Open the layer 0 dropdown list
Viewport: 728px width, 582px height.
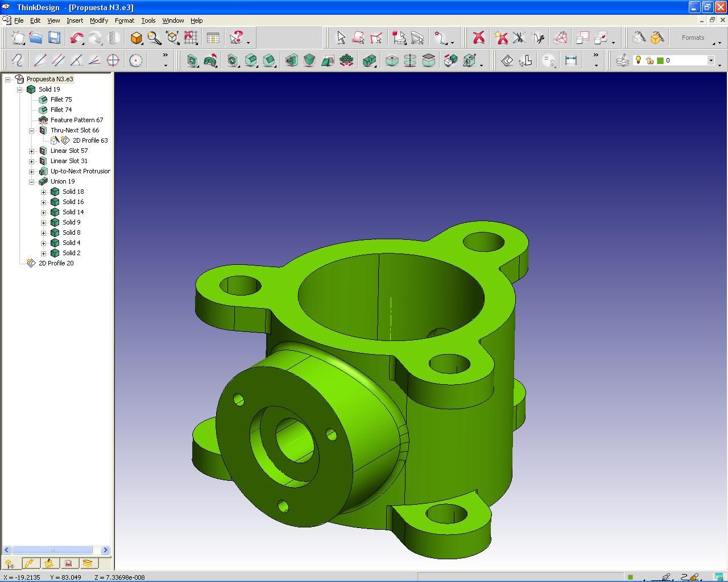[x=710, y=60]
